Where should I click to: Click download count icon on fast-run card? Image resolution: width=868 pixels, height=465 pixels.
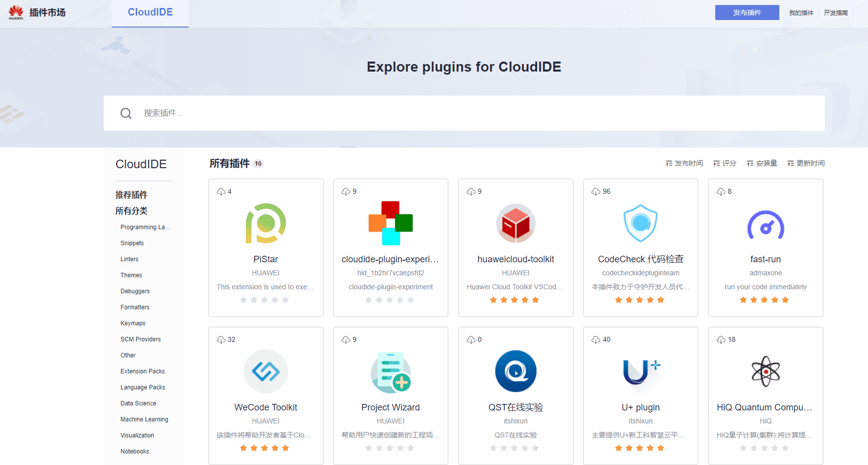tap(721, 192)
